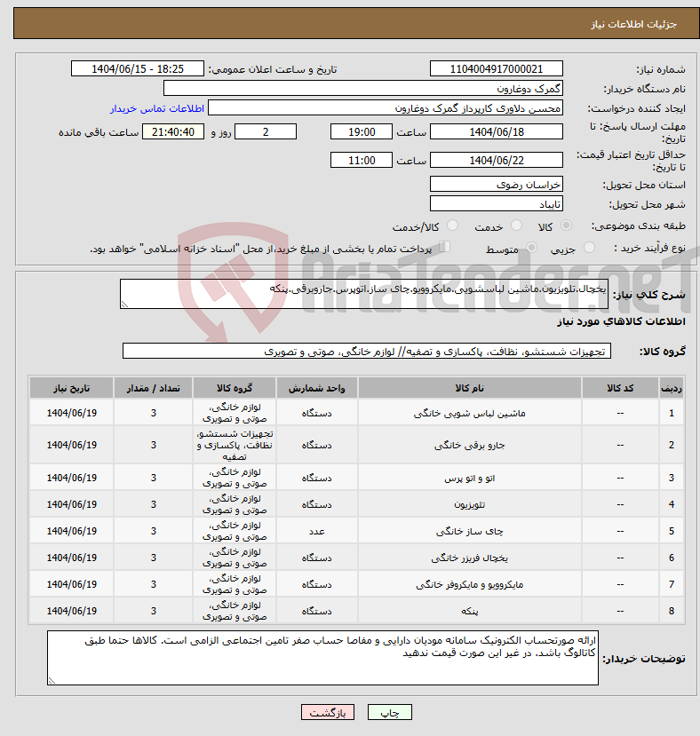Select the کالا radio button
The width and height of the screenshot is (700, 736).
(567, 226)
